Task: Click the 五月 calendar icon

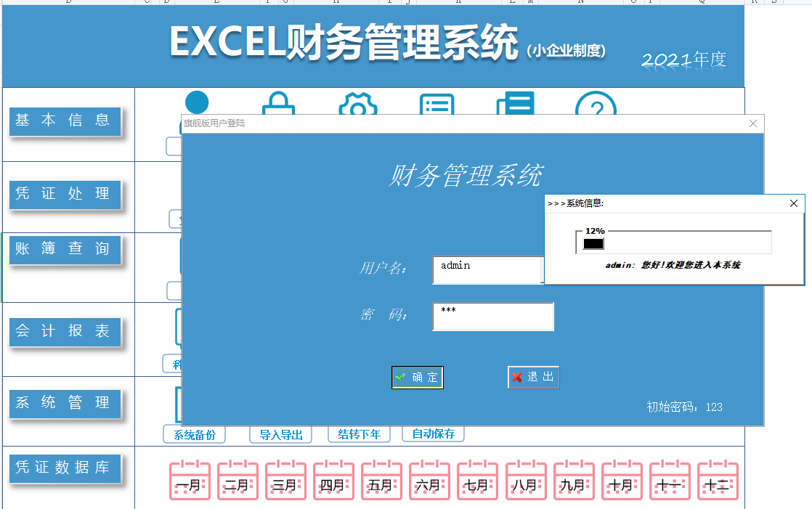Action: coord(381,479)
